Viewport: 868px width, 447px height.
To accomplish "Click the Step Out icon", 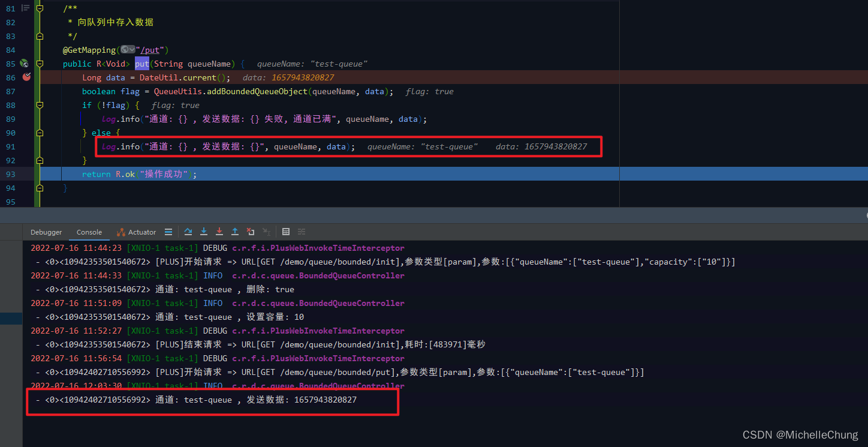I will pos(235,232).
